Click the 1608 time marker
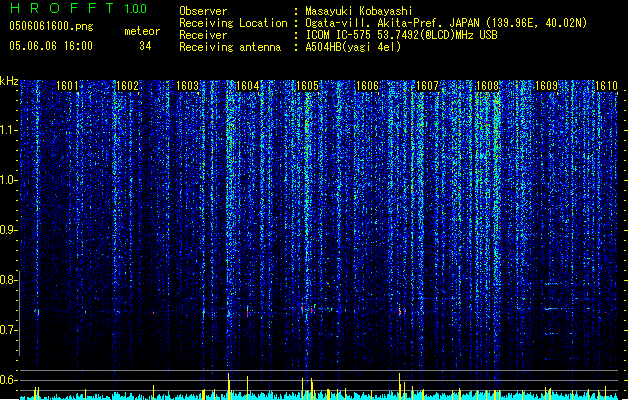This screenshot has height=400, width=629. 487,86
